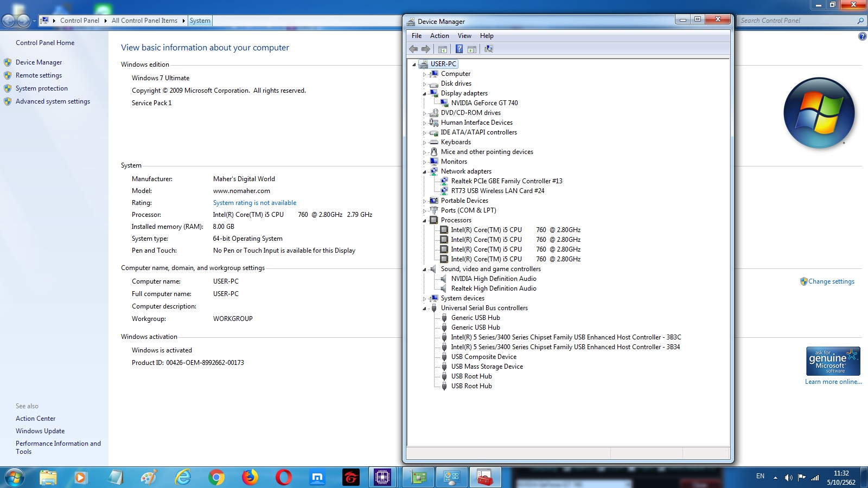Click the genuine Microsoft software badge

click(x=833, y=361)
